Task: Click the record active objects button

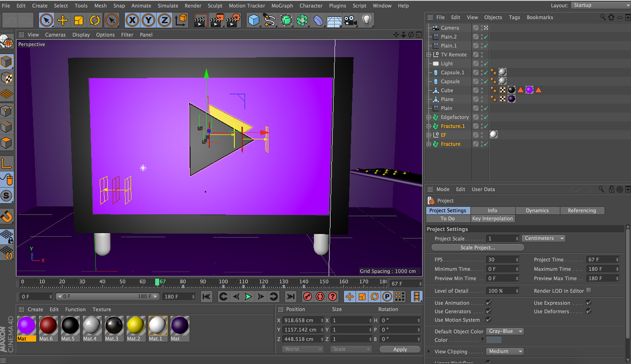Action: pos(308,297)
